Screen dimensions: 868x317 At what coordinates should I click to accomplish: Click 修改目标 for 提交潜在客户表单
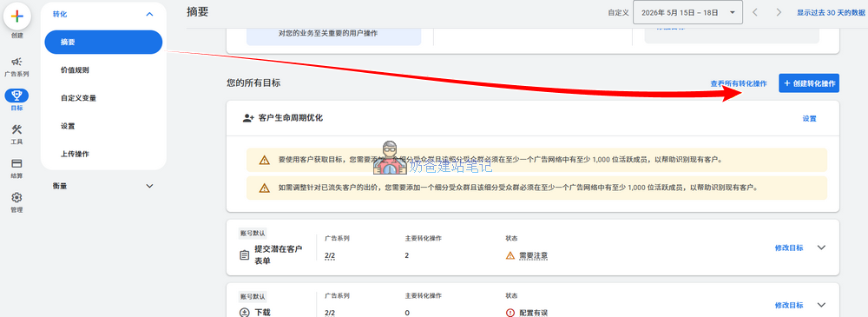pos(789,248)
